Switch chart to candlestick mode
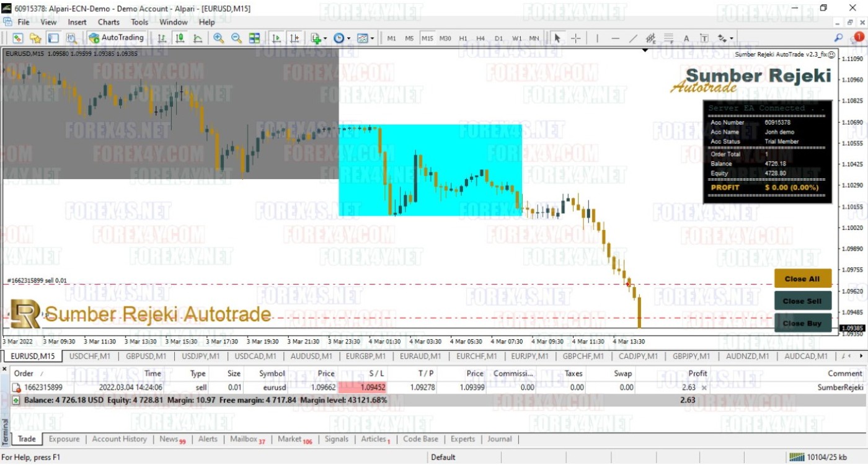Screen dimensions: 868x465 [x=180, y=38]
